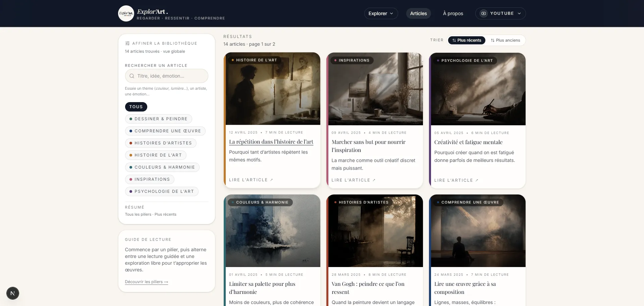
Task: Select the TOUS filter pill
Action: [136, 107]
